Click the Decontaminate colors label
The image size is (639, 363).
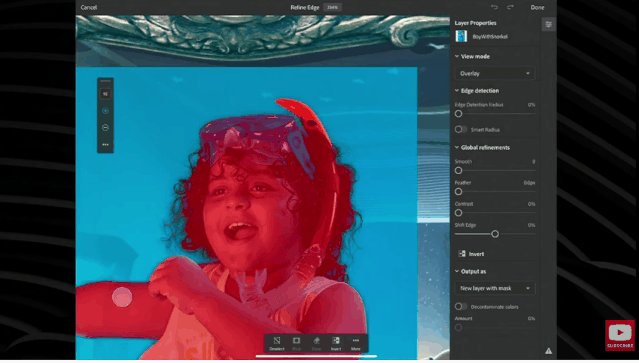[x=494, y=307]
